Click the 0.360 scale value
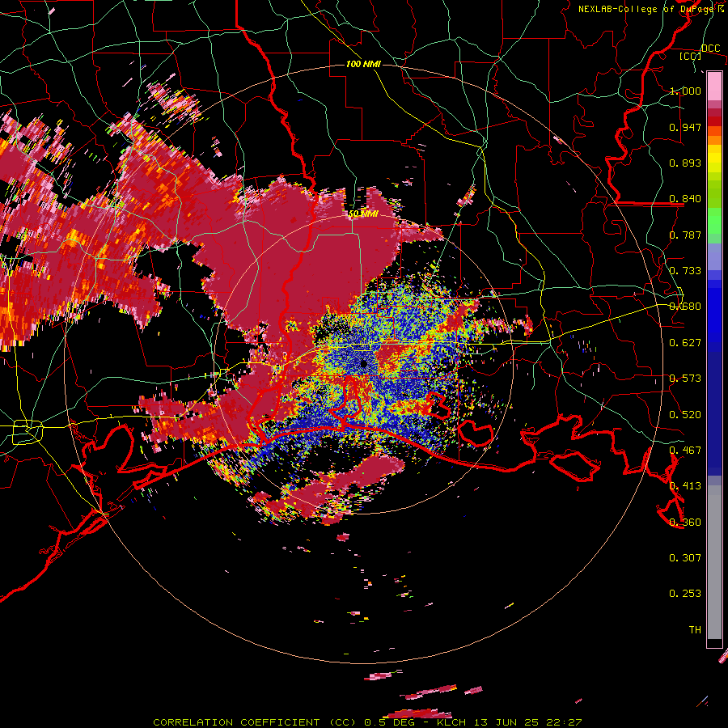Screen dimensions: 728x728 (685, 523)
